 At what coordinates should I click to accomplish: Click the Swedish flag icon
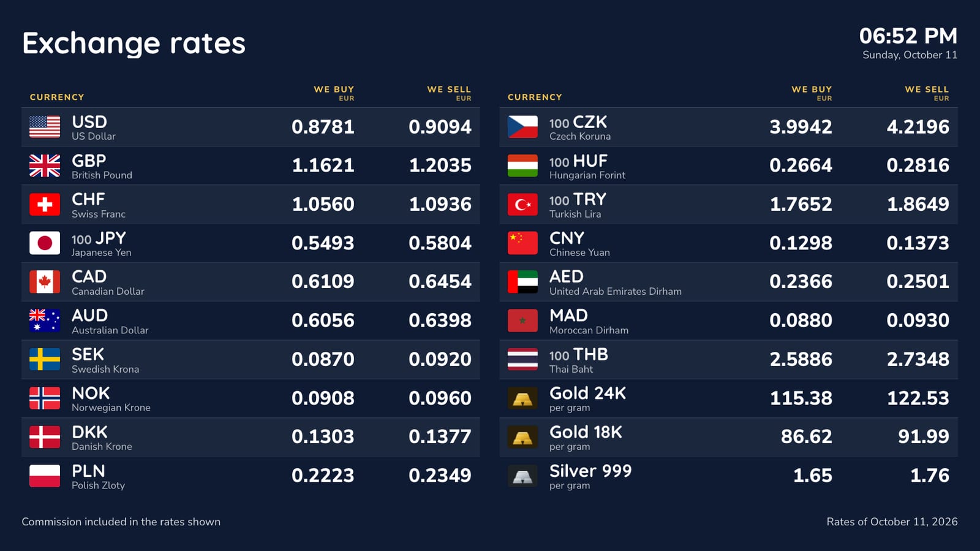[x=45, y=360]
